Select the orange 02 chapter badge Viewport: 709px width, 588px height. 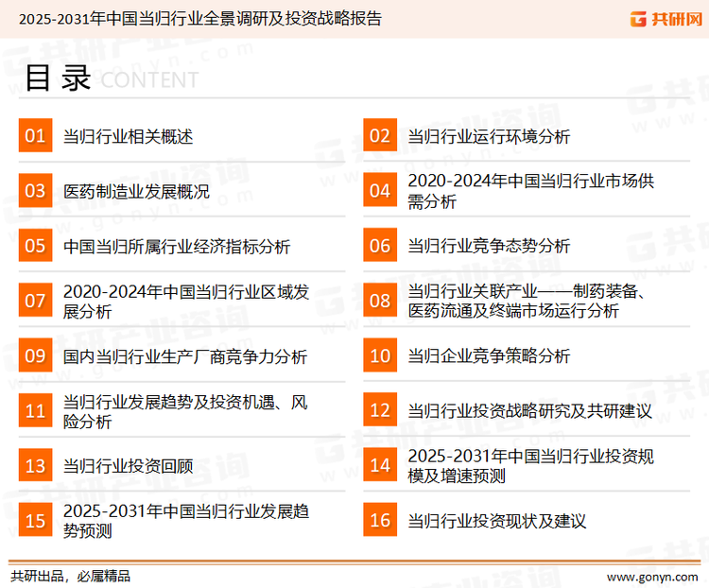click(x=380, y=136)
